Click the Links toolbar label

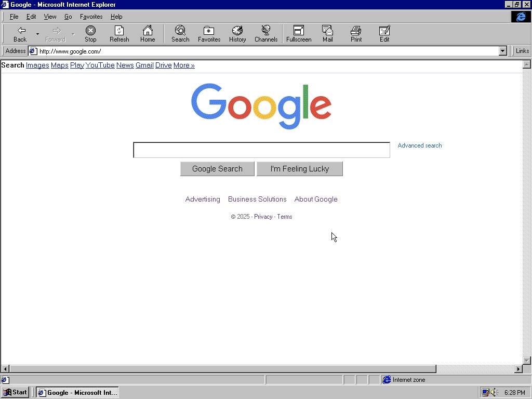coord(522,51)
